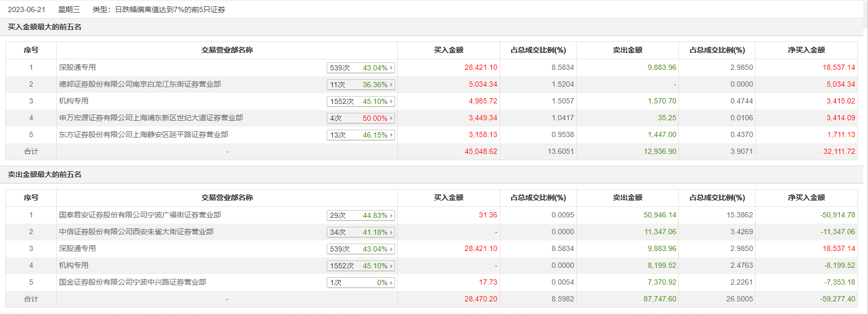Click the arrow beside 29次 44.83%
This screenshot has height=314, width=868.
pos(391,215)
